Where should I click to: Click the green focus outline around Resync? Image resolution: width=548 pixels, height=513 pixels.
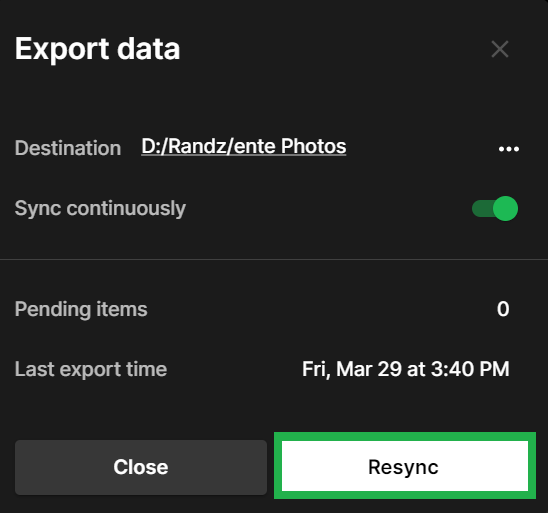point(405,436)
